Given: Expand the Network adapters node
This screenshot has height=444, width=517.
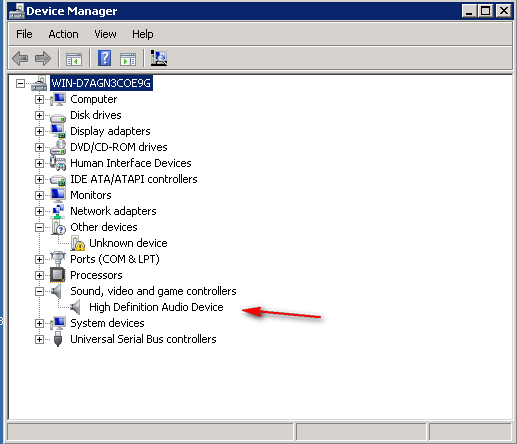Looking at the screenshot, I should pyautogui.click(x=39, y=211).
